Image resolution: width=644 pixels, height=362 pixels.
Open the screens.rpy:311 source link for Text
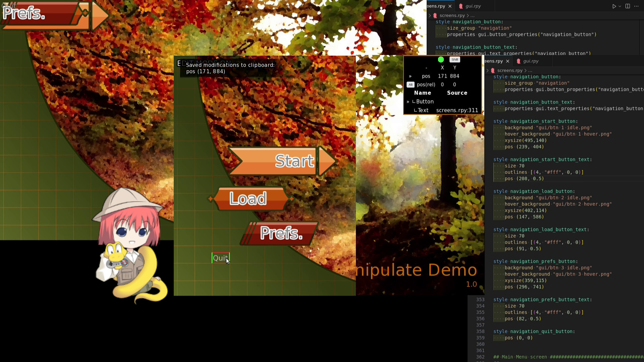coord(457,110)
